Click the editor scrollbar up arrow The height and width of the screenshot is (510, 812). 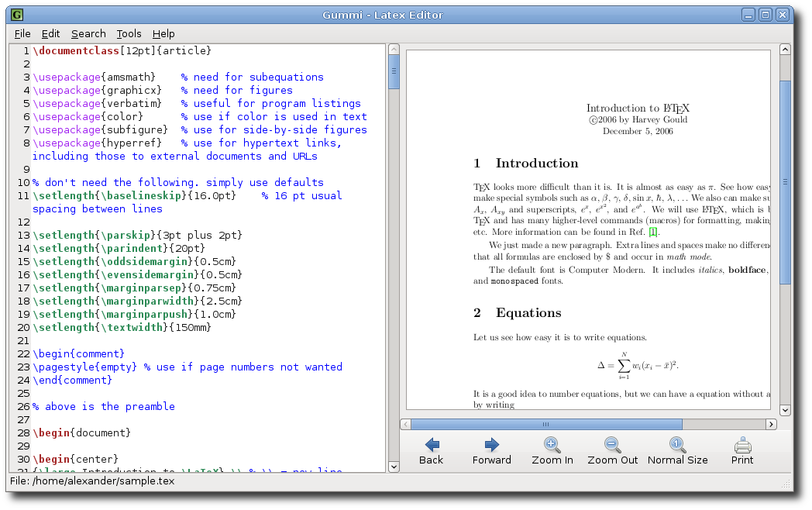coord(394,50)
